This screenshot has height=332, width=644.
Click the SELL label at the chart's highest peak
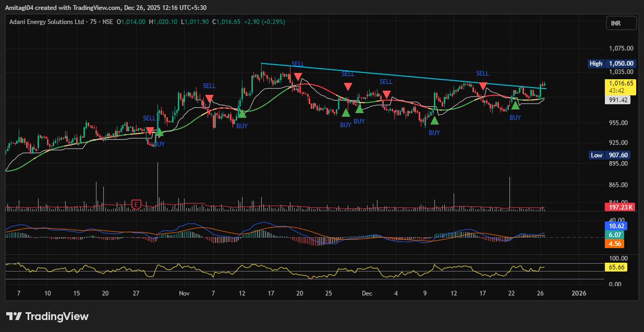click(x=298, y=63)
